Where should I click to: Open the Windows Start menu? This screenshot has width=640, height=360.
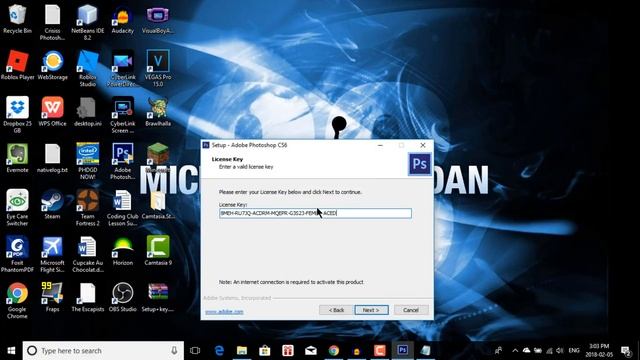11,351
